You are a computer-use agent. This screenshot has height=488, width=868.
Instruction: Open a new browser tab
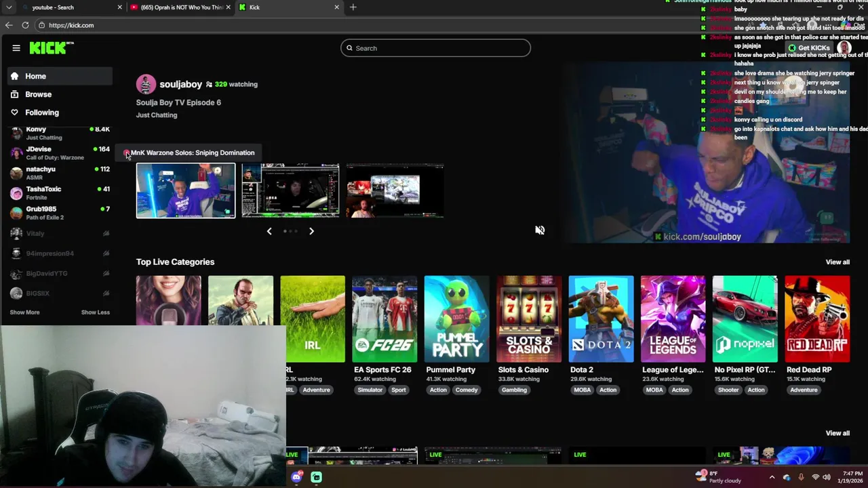point(353,7)
